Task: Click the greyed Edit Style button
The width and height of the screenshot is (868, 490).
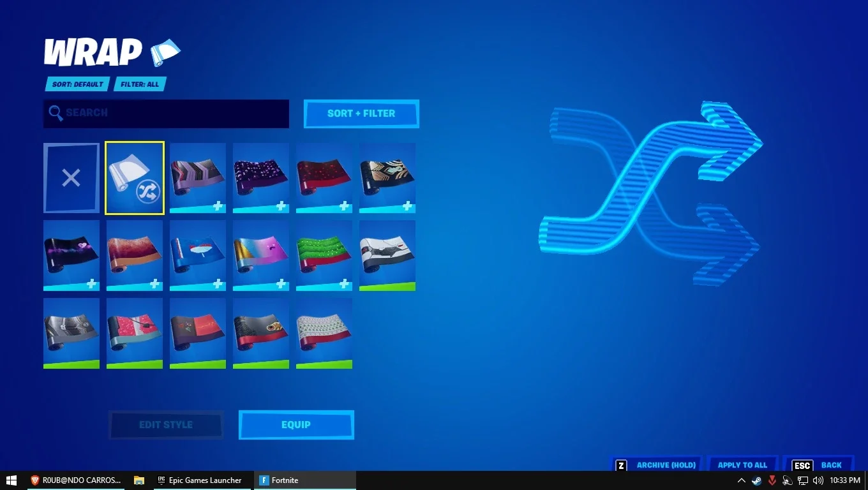Action: pos(166,425)
